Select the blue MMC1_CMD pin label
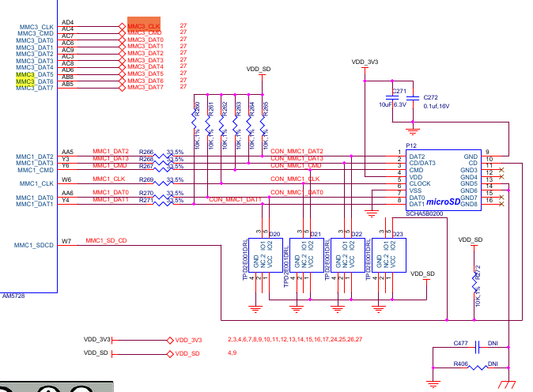The width and height of the screenshot is (533, 392). coord(36,170)
